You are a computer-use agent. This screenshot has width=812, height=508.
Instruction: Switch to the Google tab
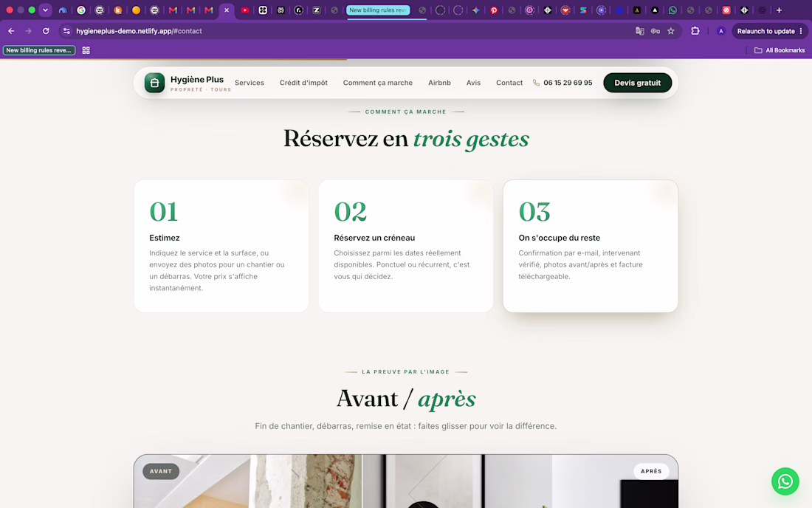(x=81, y=10)
